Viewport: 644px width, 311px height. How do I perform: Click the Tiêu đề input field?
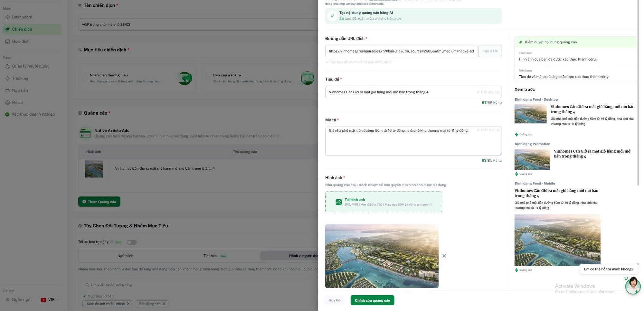coord(399,92)
